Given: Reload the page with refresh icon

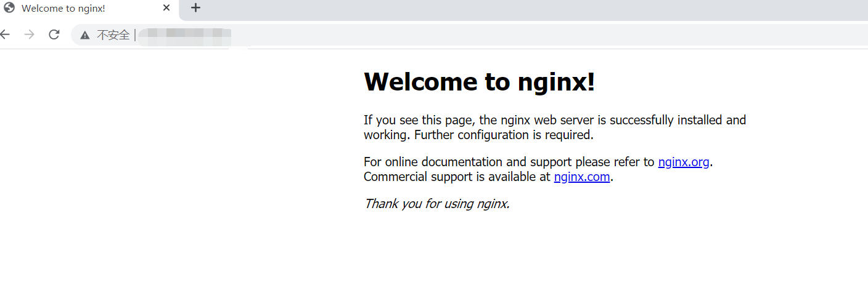Looking at the screenshot, I should 54,34.
